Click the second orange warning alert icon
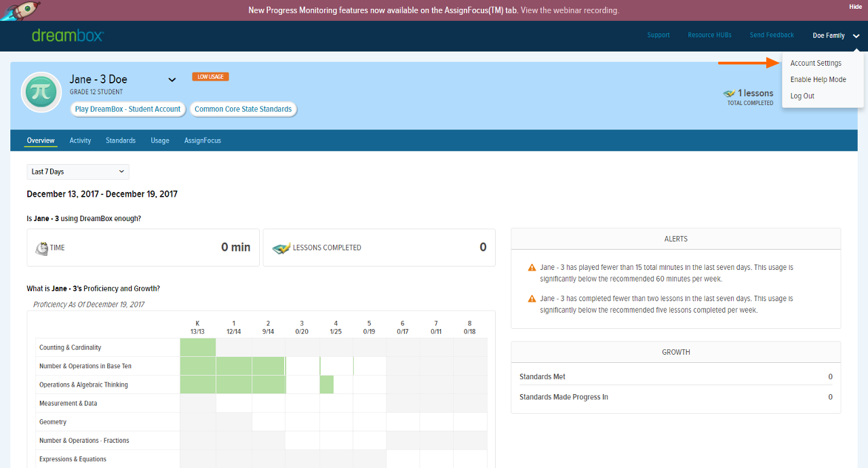 (x=532, y=299)
